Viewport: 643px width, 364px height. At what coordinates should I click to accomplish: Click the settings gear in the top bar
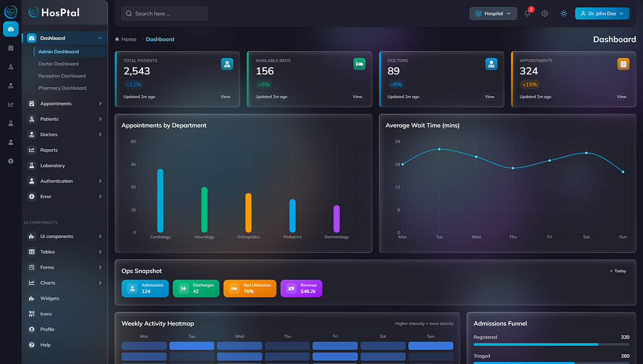(x=544, y=13)
